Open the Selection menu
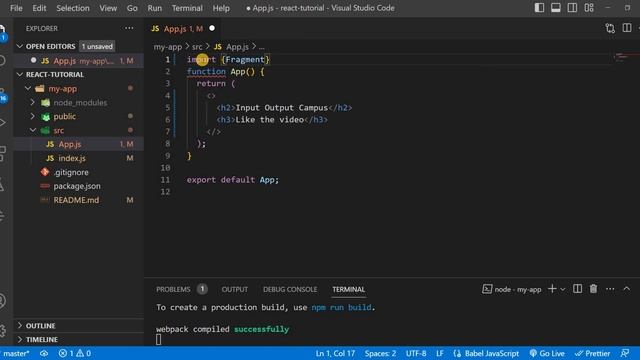The height and width of the screenshot is (360, 640). coord(73,8)
